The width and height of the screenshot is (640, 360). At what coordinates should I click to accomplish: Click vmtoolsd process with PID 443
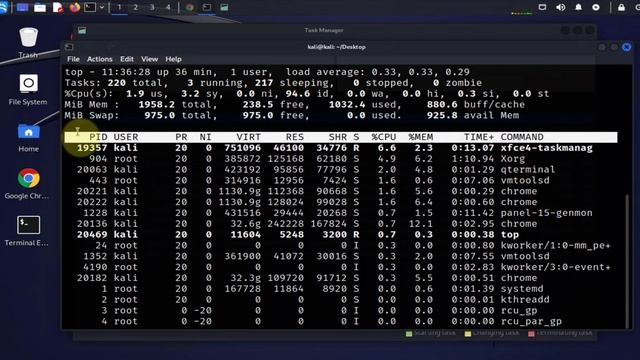(340, 180)
